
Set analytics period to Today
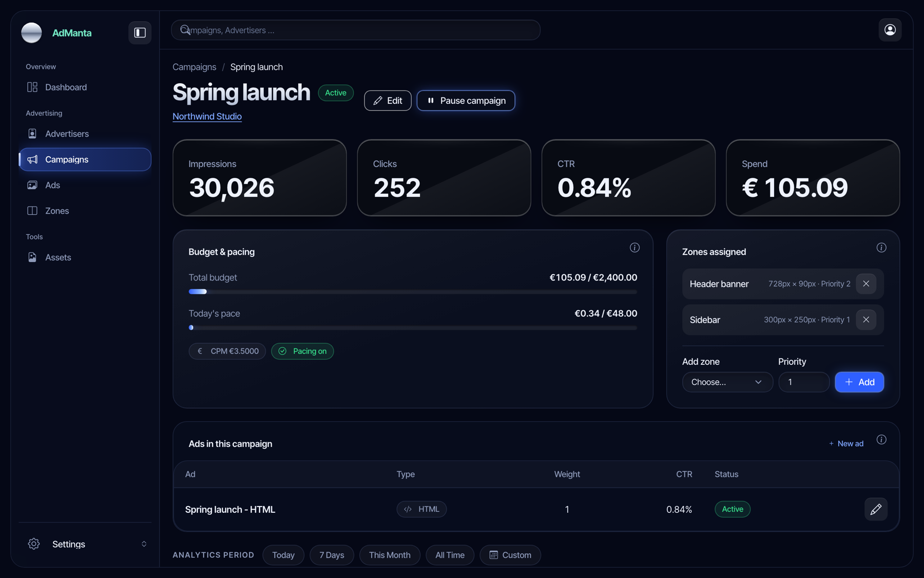click(x=283, y=555)
